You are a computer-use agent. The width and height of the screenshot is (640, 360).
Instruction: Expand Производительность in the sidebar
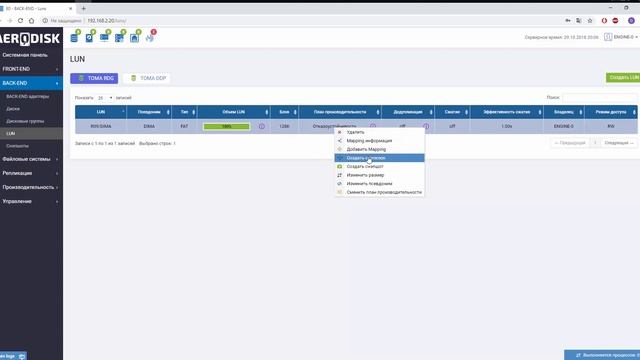click(31, 187)
